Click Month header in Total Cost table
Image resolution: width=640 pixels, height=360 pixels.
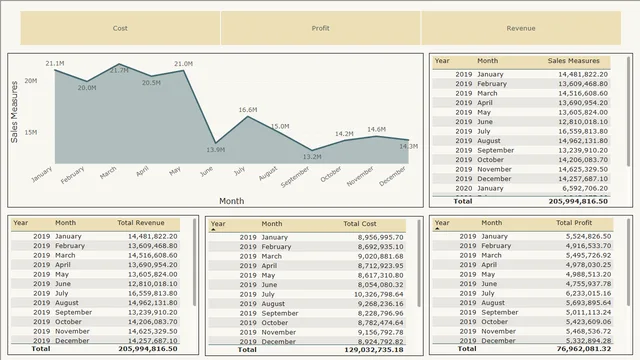coord(272,224)
